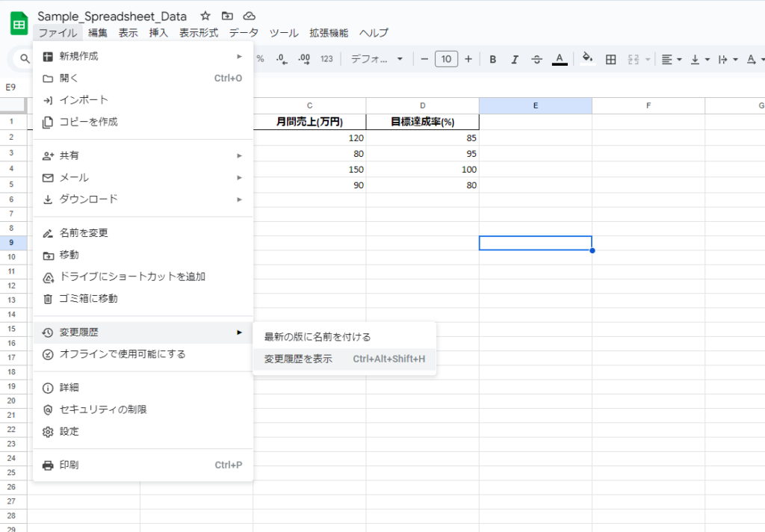The width and height of the screenshot is (765, 532).
Task: Open the fill color picker
Action: click(587, 59)
